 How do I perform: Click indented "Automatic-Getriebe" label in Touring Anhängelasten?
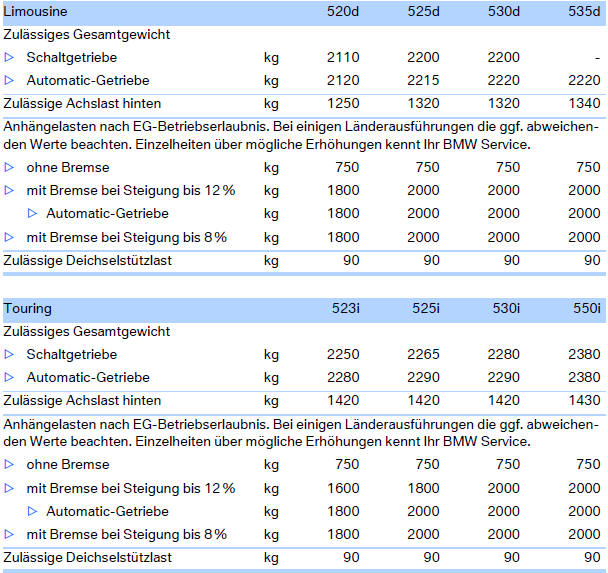tap(107, 511)
